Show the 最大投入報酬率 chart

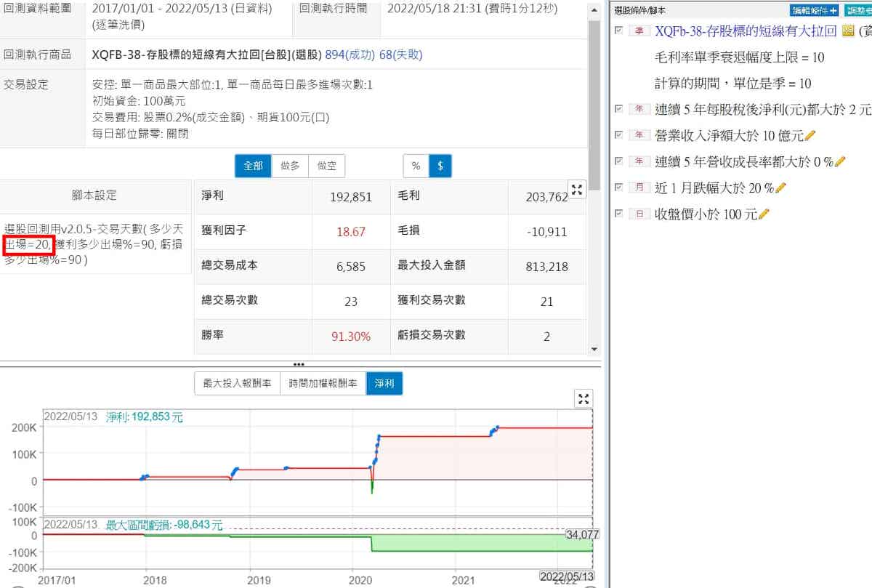click(x=237, y=384)
